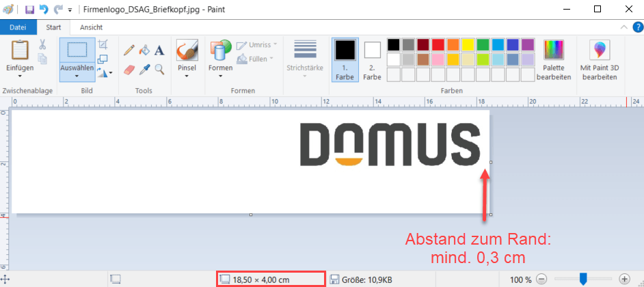
Task: Switch to the Ansicht ribbon tab
Action: (x=91, y=27)
